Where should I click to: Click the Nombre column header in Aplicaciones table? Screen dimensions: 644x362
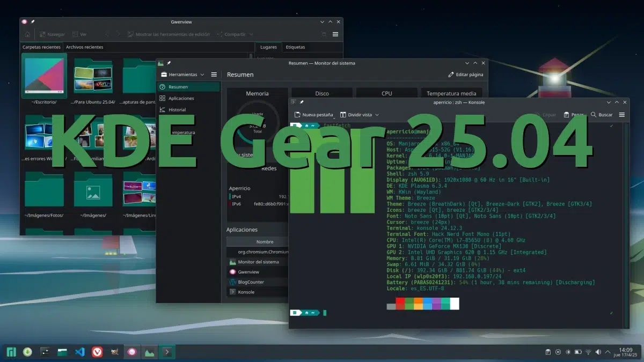(x=265, y=242)
